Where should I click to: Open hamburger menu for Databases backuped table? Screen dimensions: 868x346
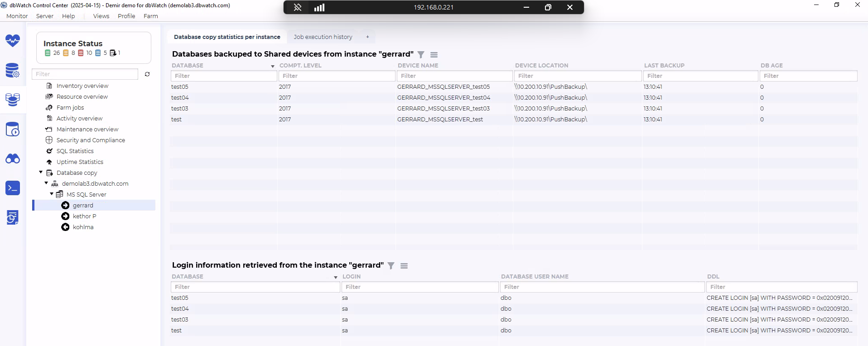click(x=434, y=55)
